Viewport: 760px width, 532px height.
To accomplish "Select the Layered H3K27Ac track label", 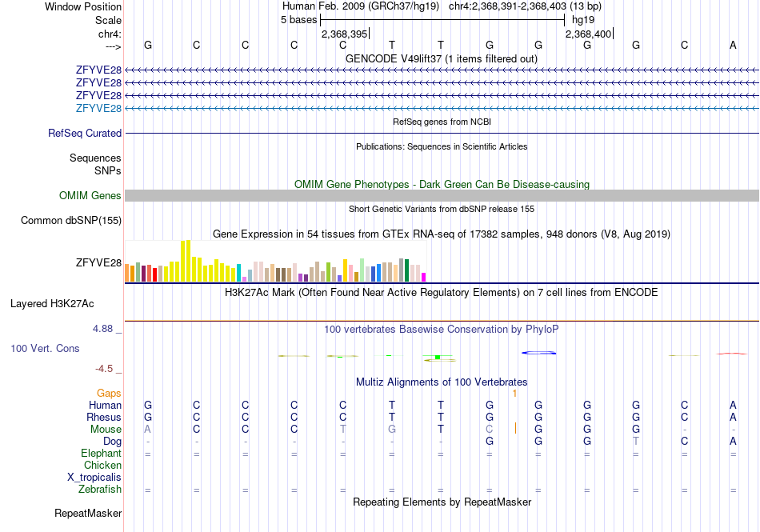I will click(x=52, y=304).
